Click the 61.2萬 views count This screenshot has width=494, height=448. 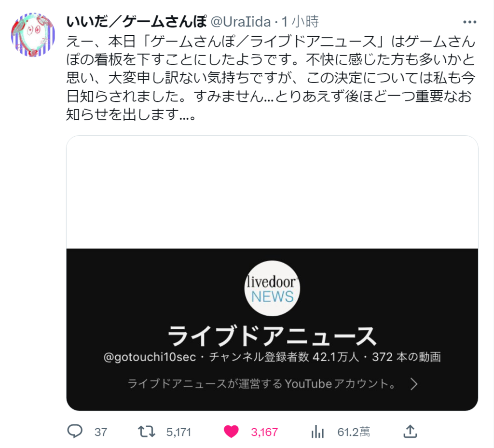[354, 432]
